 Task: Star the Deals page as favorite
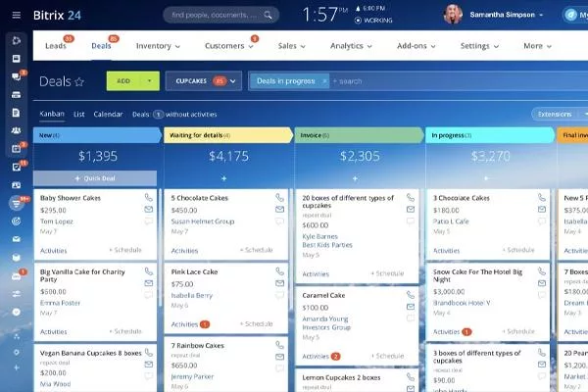79,82
